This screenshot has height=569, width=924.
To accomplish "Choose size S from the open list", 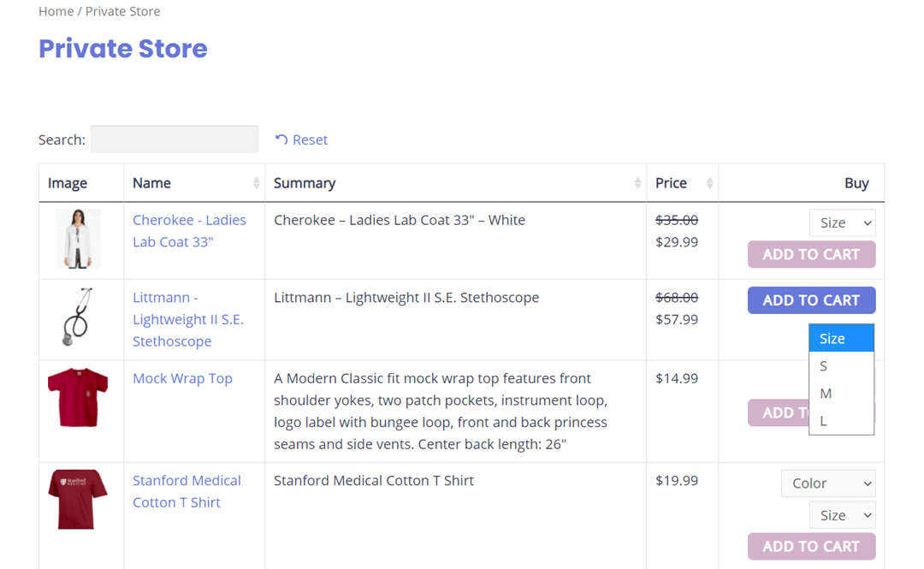I will click(x=842, y=366).
